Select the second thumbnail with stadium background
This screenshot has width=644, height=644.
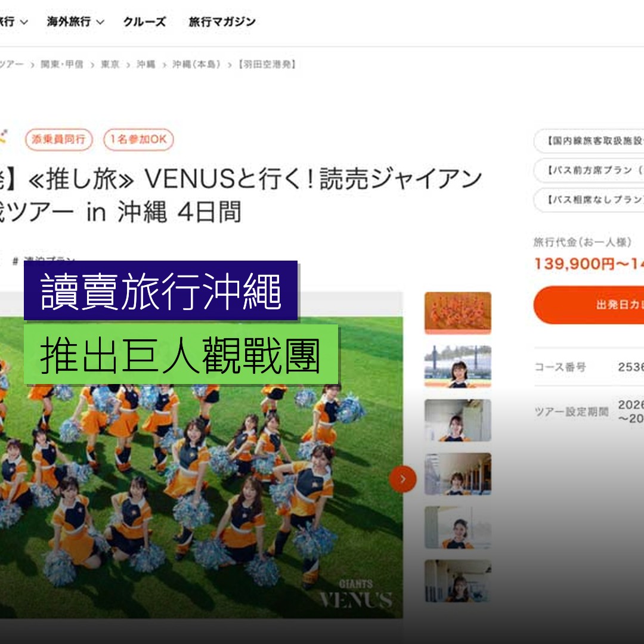coord(457,366)
